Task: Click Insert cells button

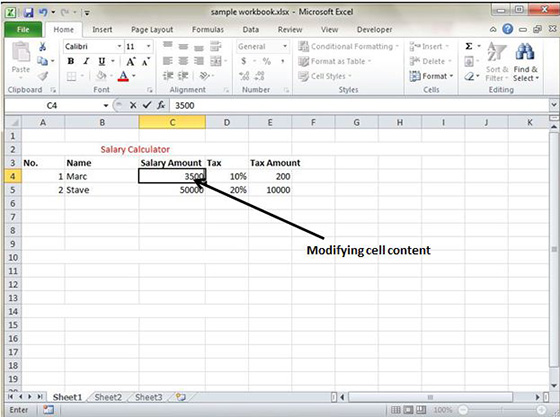Action: click(x=429, y=46)
